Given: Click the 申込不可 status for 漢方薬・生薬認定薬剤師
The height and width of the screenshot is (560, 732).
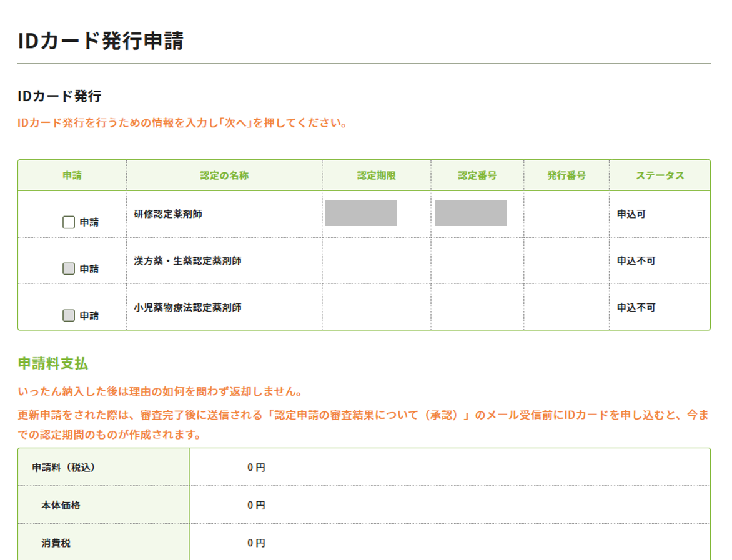Looking at the screenshot, I should point(636,261).
